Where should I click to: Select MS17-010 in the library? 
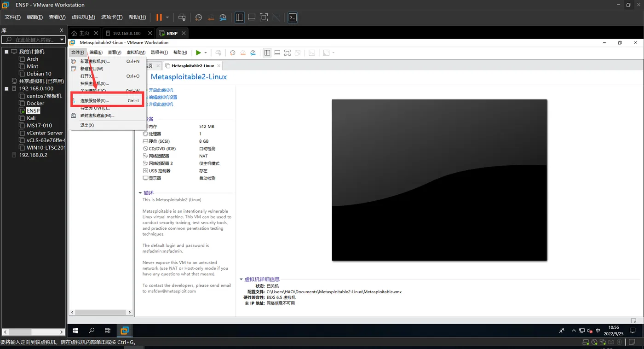coord(39,125)
